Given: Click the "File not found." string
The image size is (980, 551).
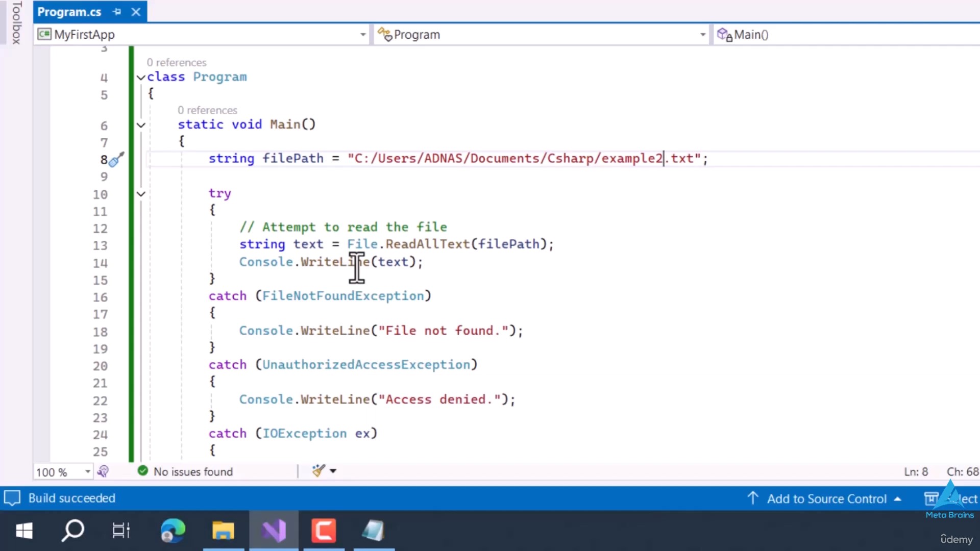Looking at the screenshot, I should [443, 331].
